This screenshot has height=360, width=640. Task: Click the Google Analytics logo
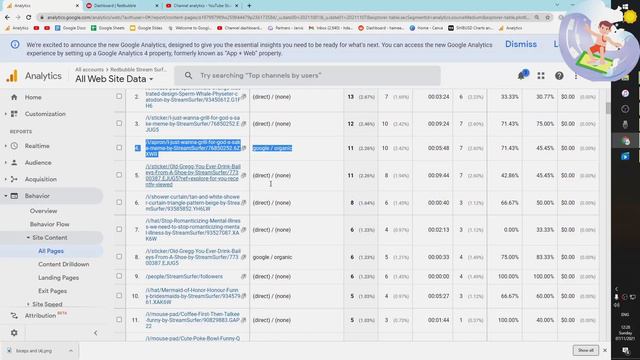[x=12, y=76]
